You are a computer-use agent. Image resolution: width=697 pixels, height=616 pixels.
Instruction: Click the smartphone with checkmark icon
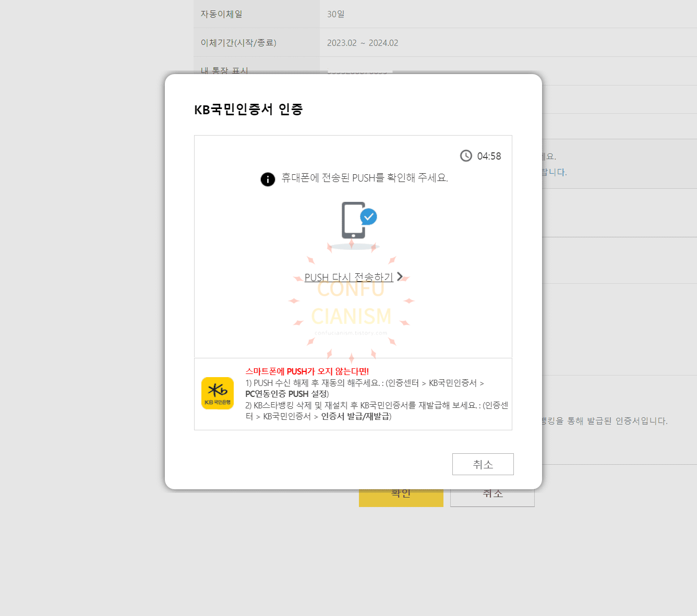[x=358, y=220]
